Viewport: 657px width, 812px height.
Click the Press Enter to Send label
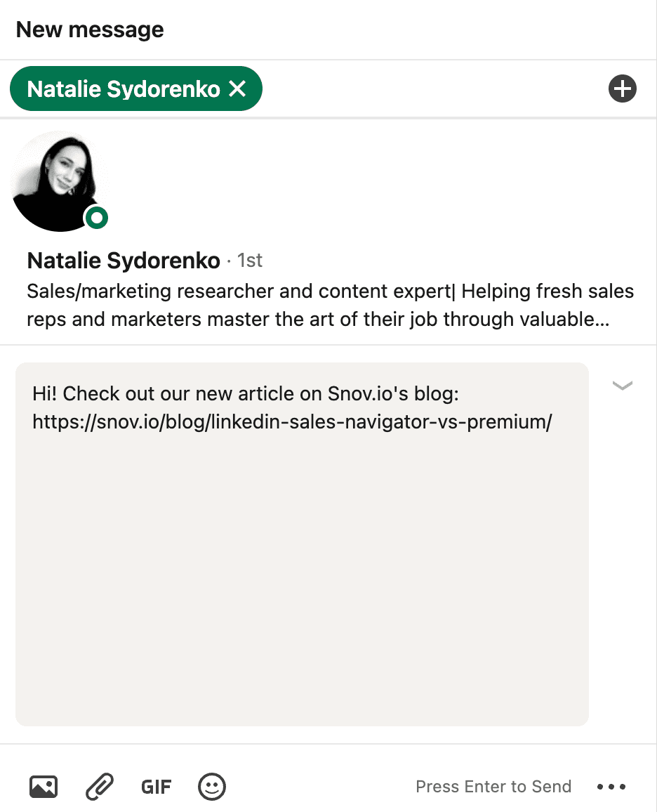(493, 786)
